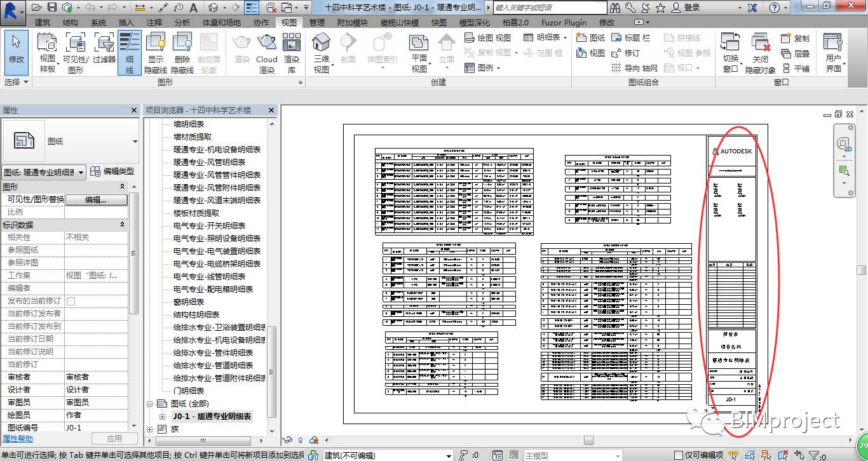Select Remove Hidden Lines (删除隐藏线) tool
This screenshot has height=461, width=868.
(182, 53)
